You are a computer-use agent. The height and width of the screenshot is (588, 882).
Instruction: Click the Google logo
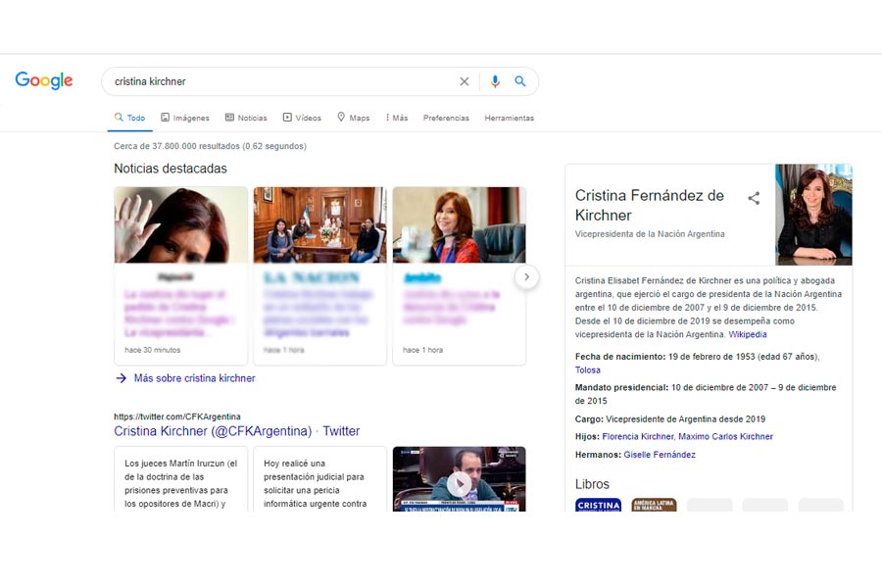point(44,81)
